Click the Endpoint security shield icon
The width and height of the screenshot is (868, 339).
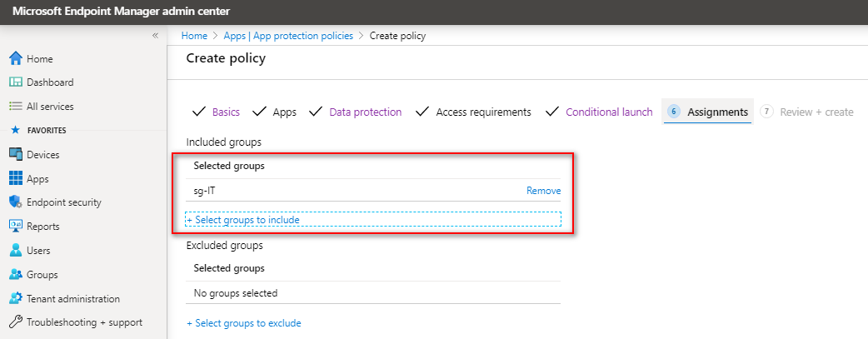(x=16, y=202)
